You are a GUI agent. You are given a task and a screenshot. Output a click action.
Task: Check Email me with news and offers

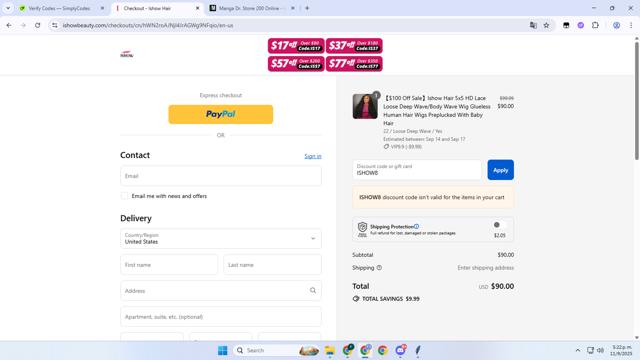point(124,196)
